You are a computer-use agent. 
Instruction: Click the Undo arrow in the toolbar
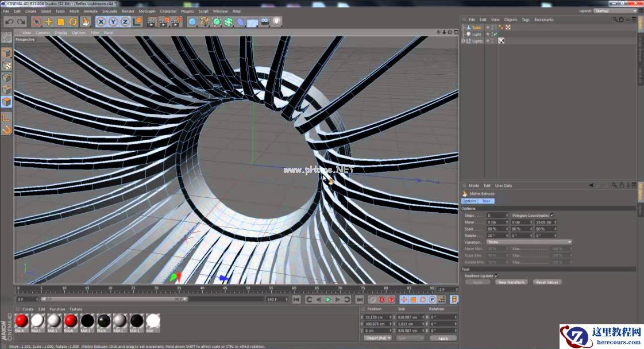tap(9, 22)
